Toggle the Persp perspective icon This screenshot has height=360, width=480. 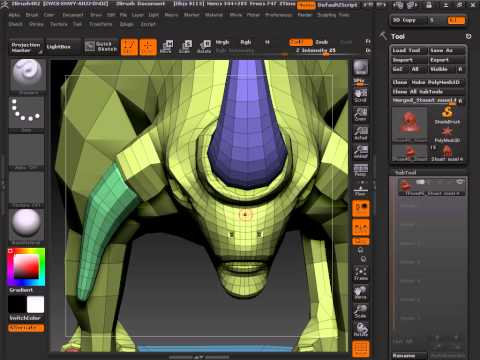(x=360, y=170)
